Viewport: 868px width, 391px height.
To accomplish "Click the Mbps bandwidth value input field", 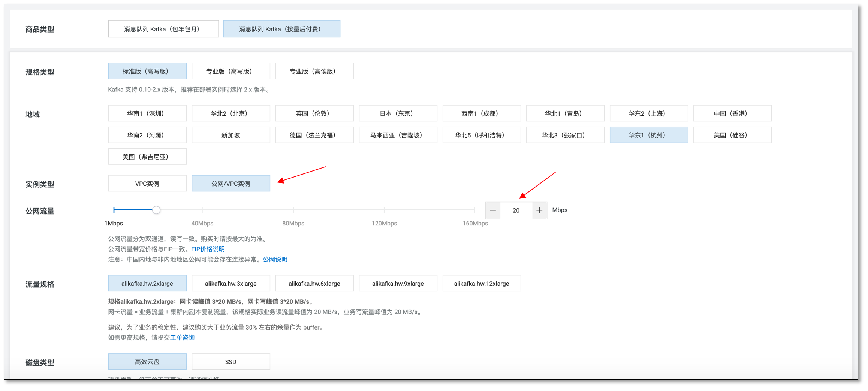I will tap(516, 210).
